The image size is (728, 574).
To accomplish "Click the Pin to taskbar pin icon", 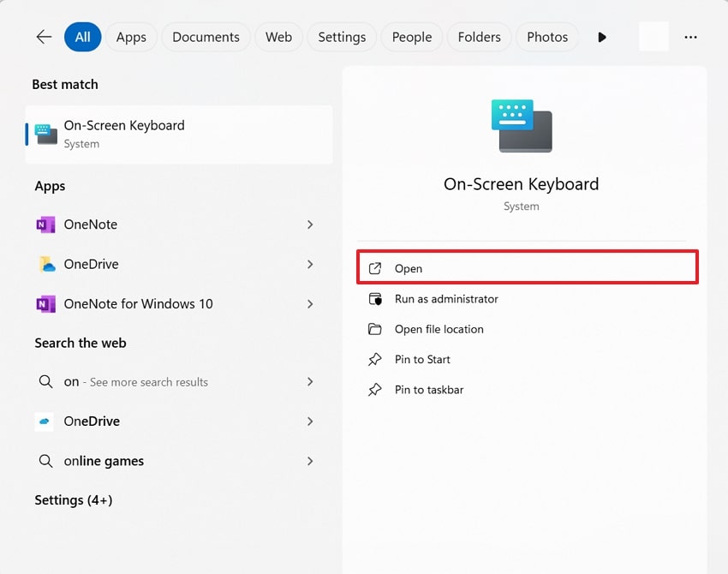I will pos(374,390).
